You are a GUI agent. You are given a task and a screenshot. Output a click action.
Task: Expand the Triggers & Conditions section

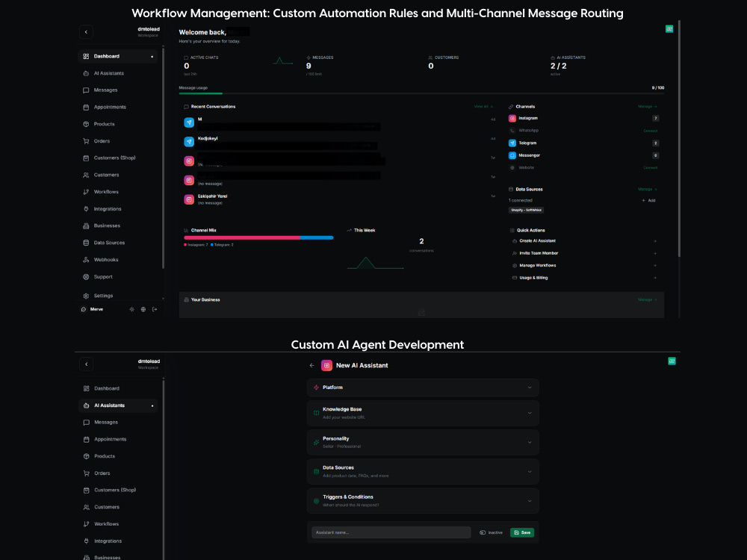(423, 501)
